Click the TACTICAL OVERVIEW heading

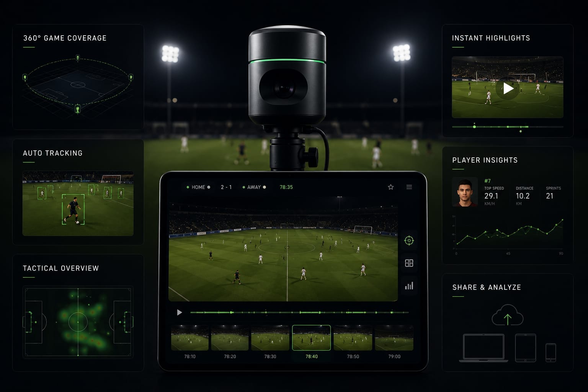pyautogui.click(x=61, y=268)
